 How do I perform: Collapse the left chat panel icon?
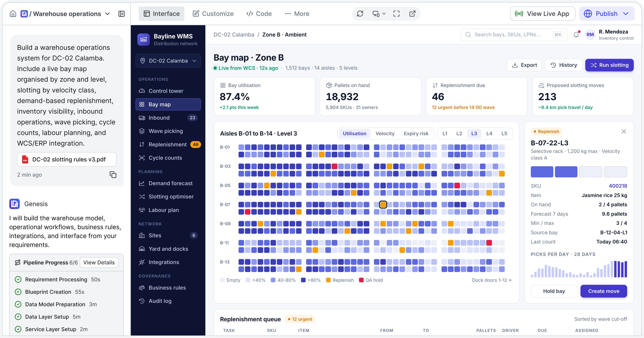pos(122,14)
